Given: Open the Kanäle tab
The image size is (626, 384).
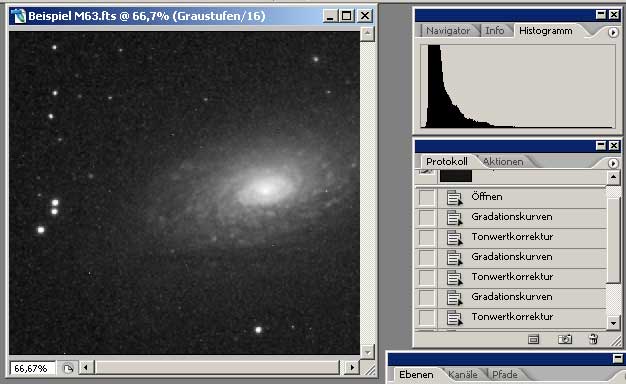Looking at the screenshot, I should 463,375.
